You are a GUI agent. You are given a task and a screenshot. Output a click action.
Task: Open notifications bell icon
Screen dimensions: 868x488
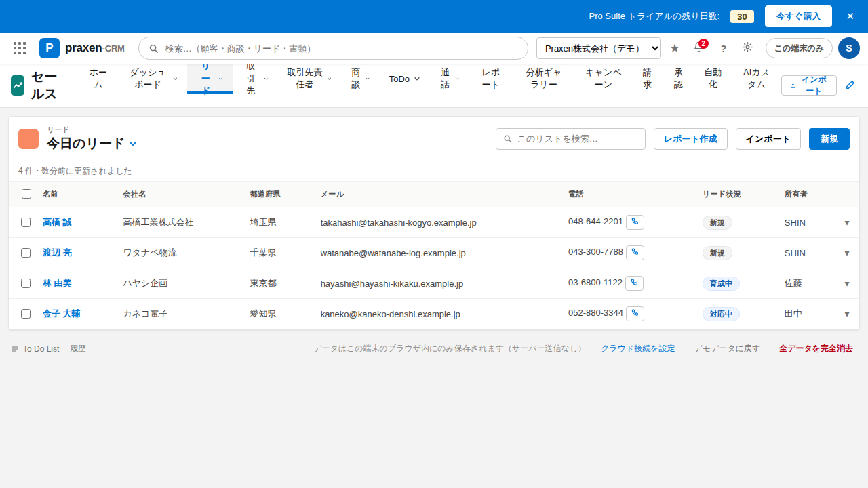point(698,48)
